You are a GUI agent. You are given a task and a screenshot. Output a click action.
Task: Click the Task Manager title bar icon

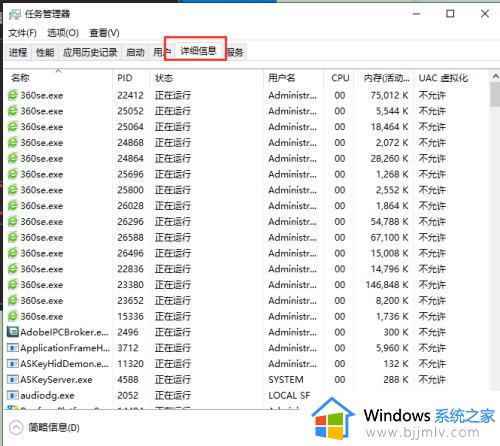tap(15, 14)
